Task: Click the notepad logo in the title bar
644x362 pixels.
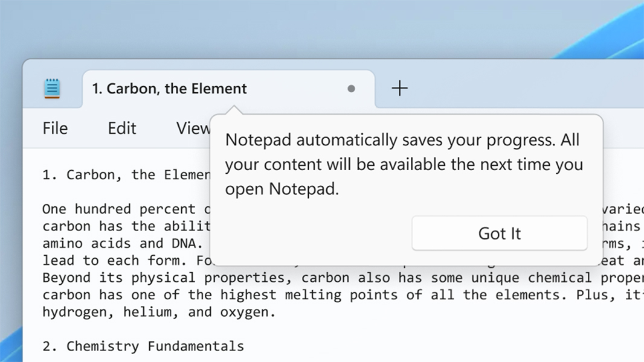Action: click(52, 87)
